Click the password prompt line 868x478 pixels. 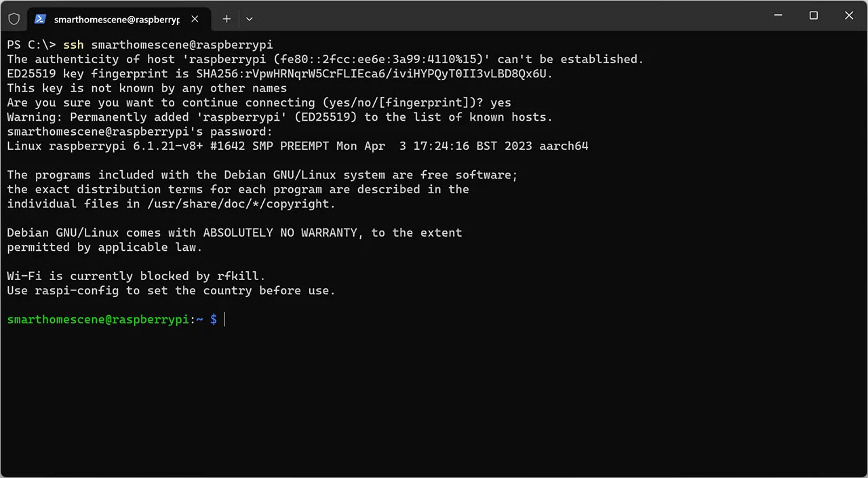[139, 132]
